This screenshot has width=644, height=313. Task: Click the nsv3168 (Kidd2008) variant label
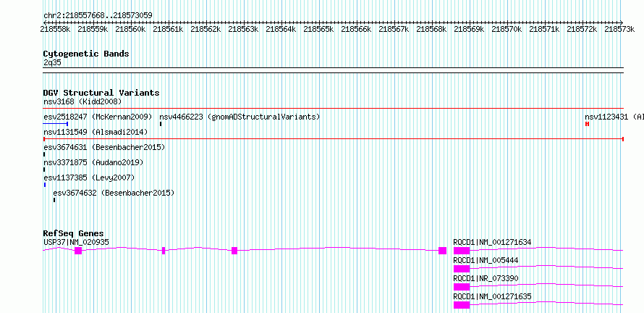82,101
